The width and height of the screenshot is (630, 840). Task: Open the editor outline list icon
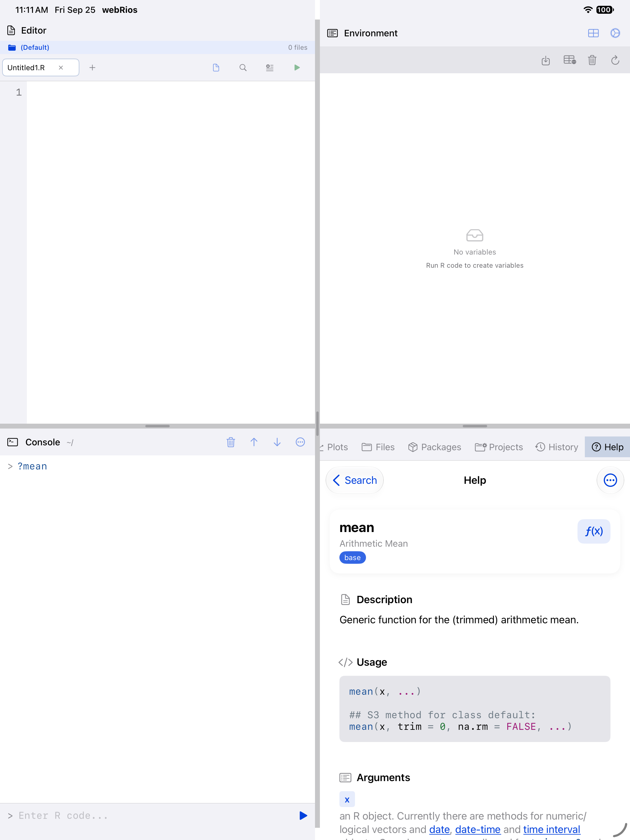pos(270,67)
